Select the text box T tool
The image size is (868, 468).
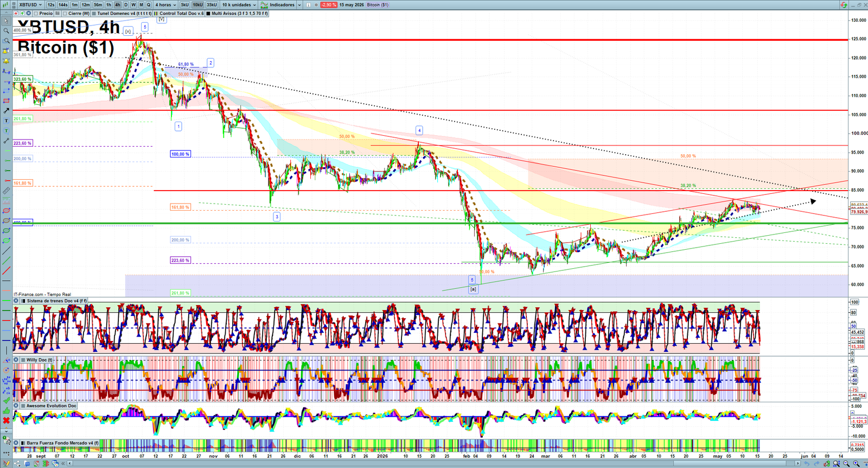click(6, 121)
